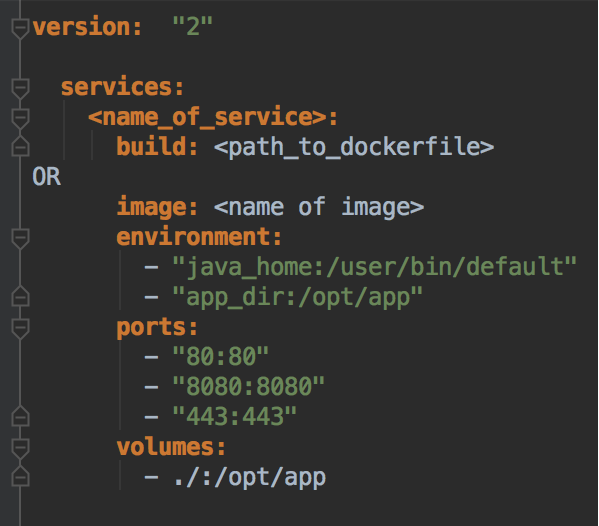The width and height of the screenshot is (599, 526).
Task: Collapse the ports block fold marker
Action: tap(20, 329)
